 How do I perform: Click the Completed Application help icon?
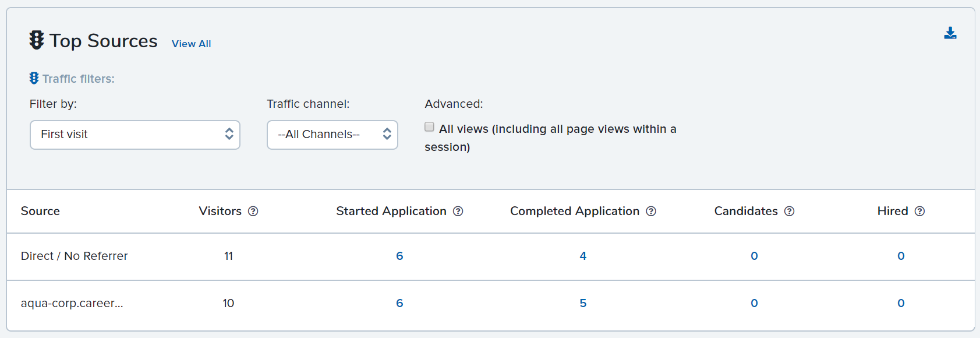coord(651,211)
